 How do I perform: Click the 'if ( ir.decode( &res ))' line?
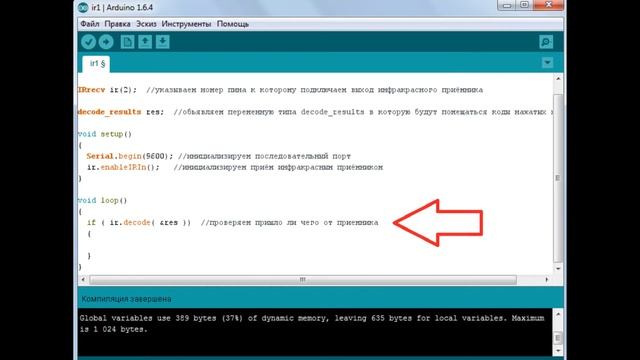tap(139, 222)
